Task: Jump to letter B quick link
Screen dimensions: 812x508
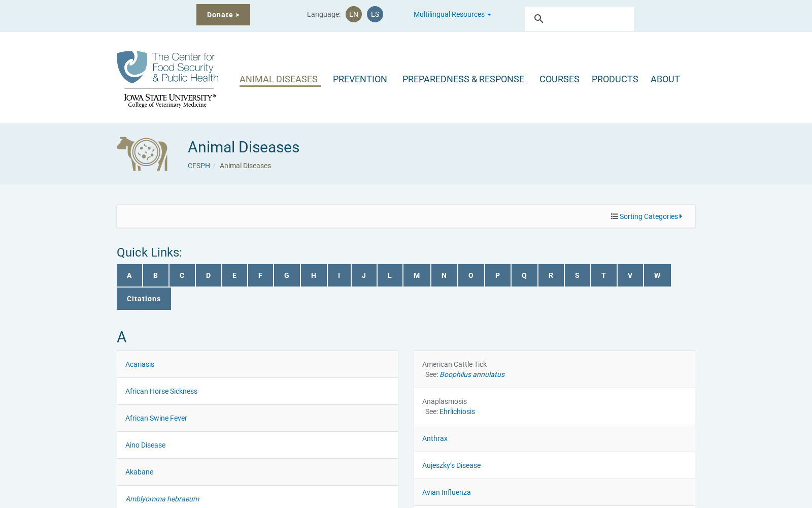Action: [x=156, y=275]
